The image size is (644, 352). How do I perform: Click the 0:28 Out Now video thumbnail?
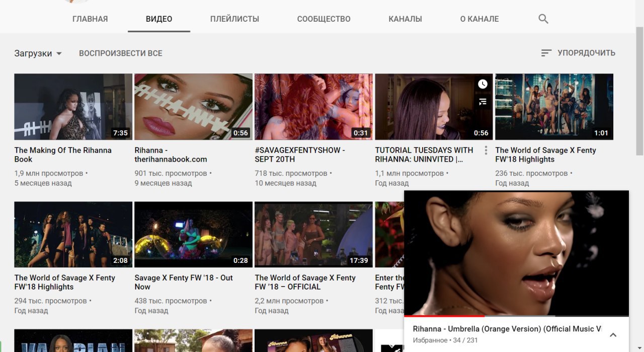point(194,234)
